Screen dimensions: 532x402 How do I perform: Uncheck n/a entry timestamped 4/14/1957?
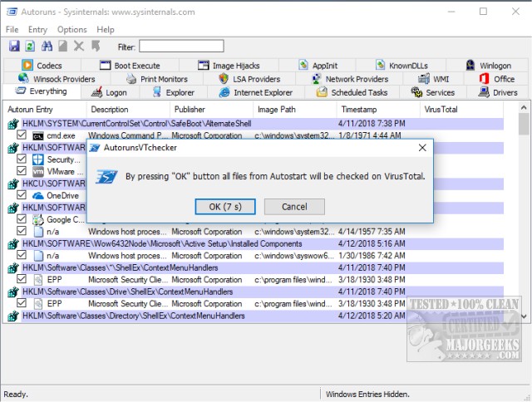point(22,231)
